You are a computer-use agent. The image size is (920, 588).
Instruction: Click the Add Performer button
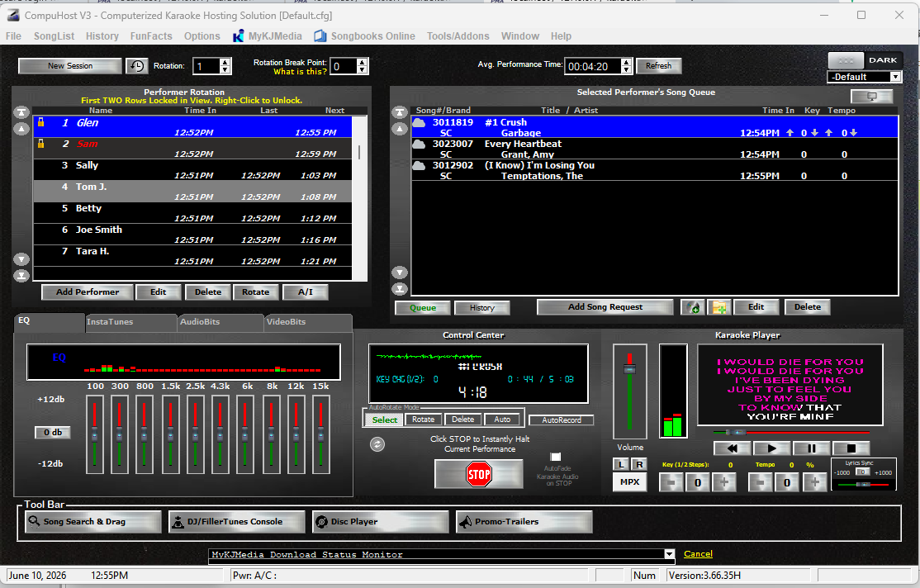coord(88,292)
